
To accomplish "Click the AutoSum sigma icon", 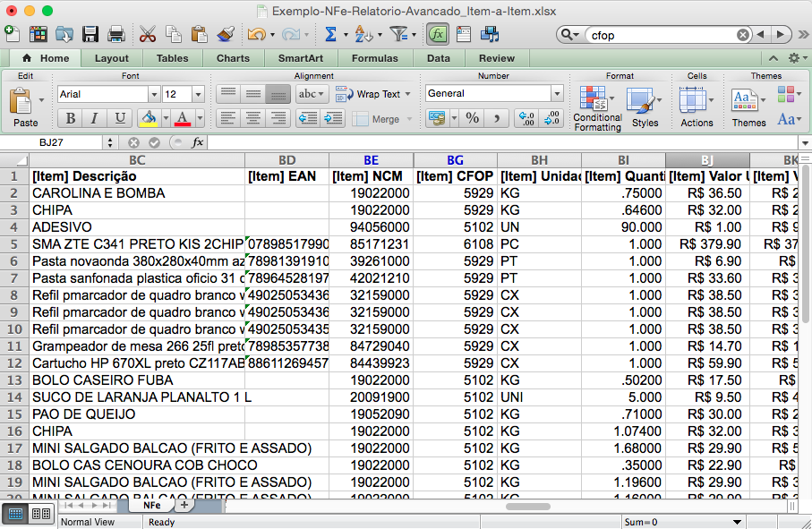I will coord(330,34).
